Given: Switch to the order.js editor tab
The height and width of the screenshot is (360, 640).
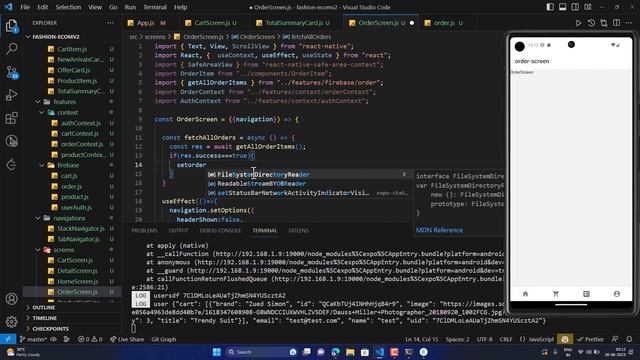Looking at the screenshot, I should [x=444, y=23].
